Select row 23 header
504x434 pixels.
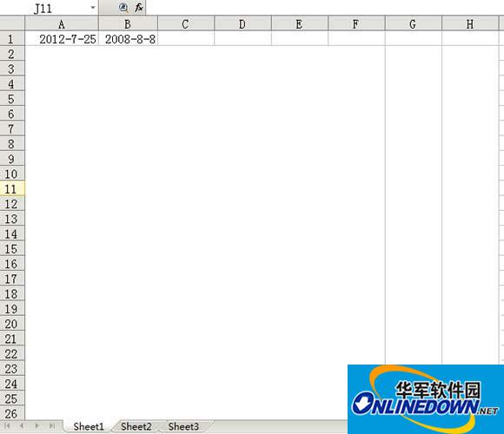[x=12, y=369]
